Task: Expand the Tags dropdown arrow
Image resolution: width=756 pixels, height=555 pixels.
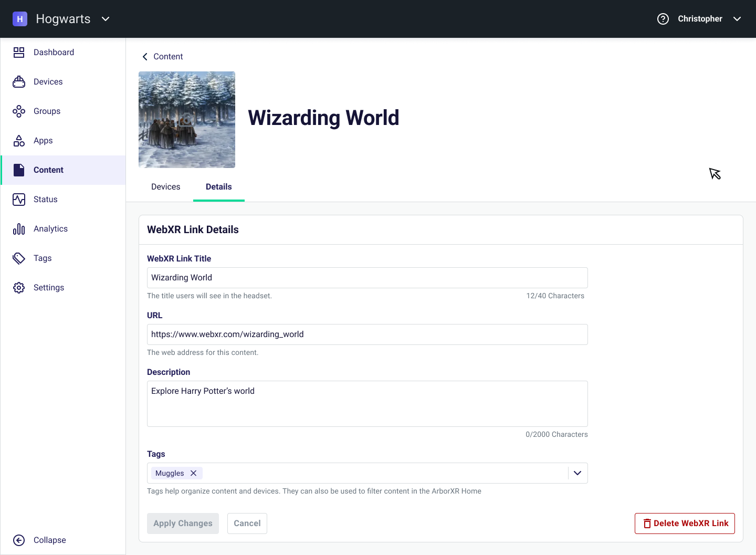Action: (x=577, y=473)
